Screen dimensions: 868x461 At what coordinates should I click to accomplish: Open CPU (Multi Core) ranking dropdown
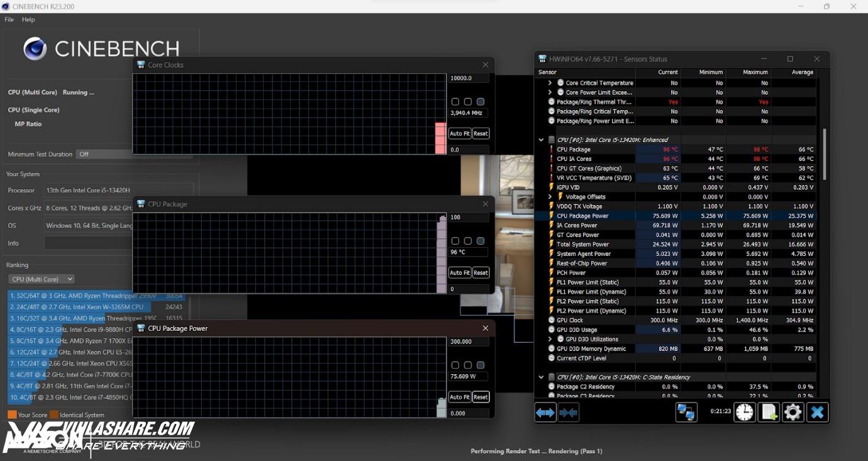[42, 279]
